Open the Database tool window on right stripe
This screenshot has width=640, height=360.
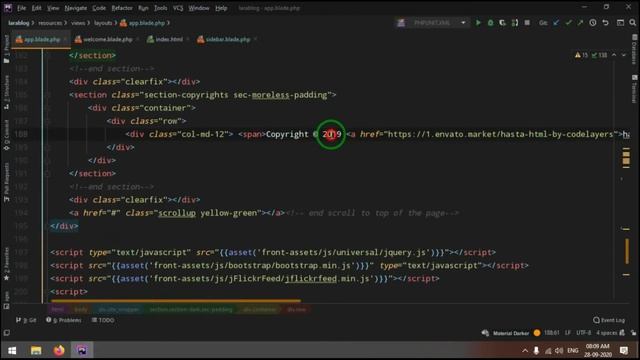[634, 49]
